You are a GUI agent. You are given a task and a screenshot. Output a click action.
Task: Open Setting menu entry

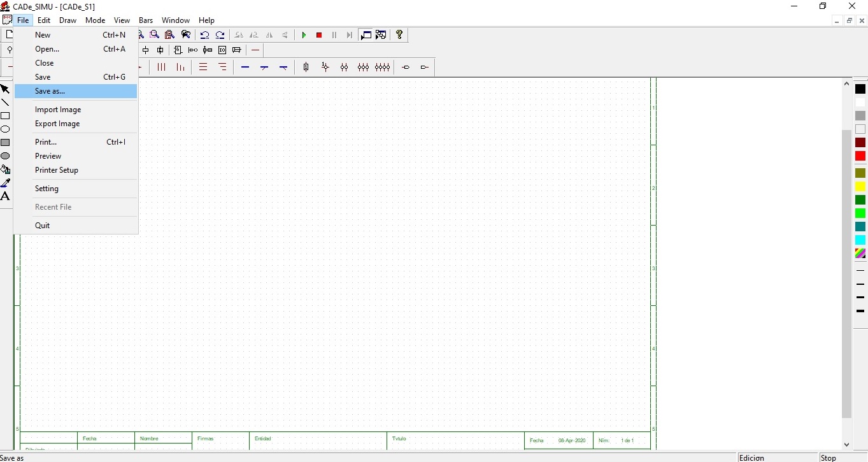[76, 189]
